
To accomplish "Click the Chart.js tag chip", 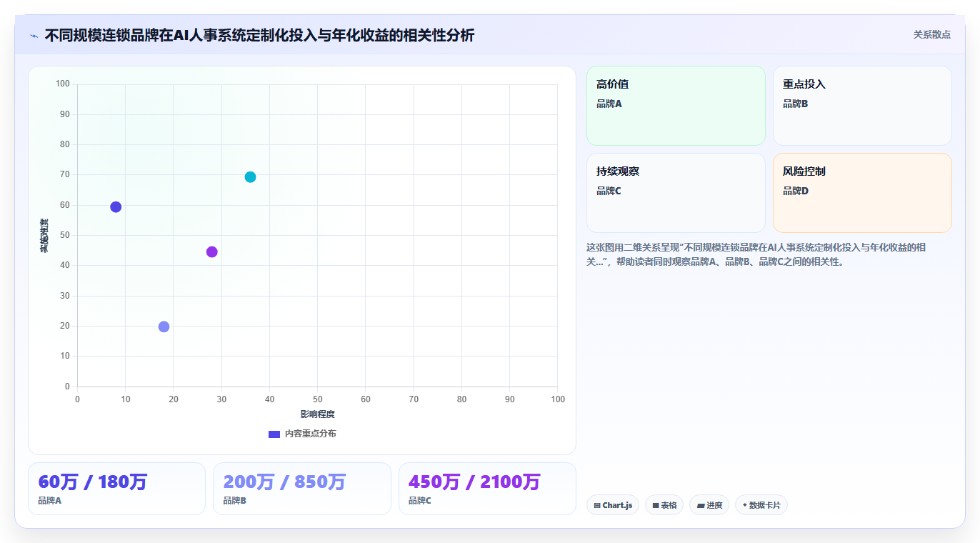I will click(613, 505).
